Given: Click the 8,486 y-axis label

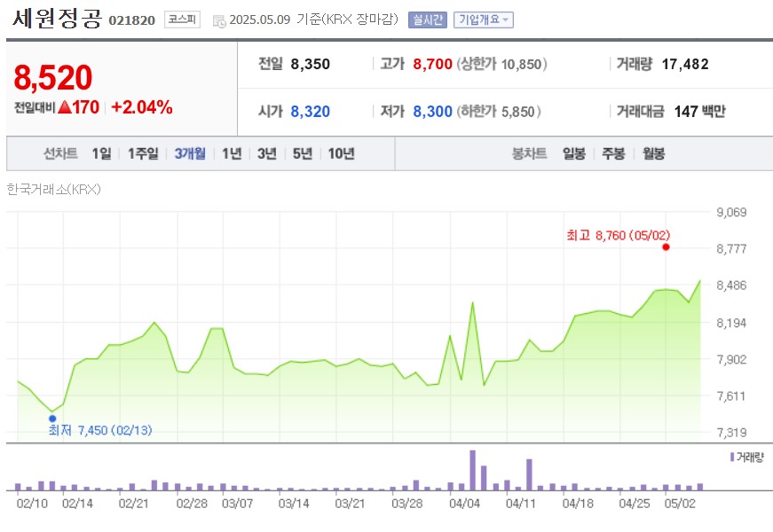Looking at the screenshot, I should [731, 286].
